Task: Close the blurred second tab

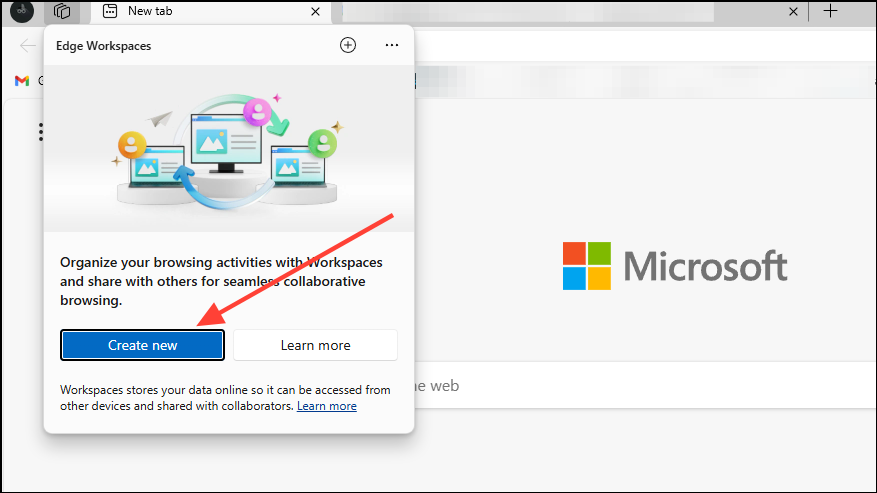Action: [x=793, y=11]
